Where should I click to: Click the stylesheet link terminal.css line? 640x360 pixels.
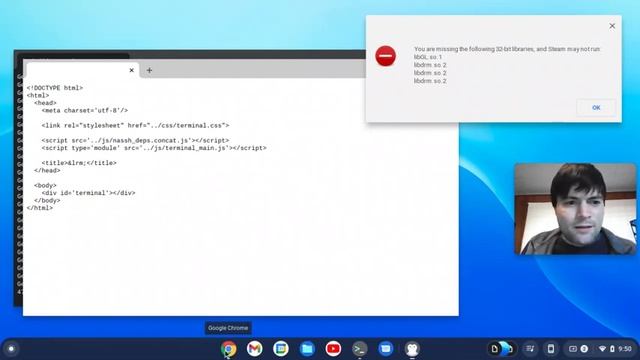pyautogui.click(x=135, y=125)
